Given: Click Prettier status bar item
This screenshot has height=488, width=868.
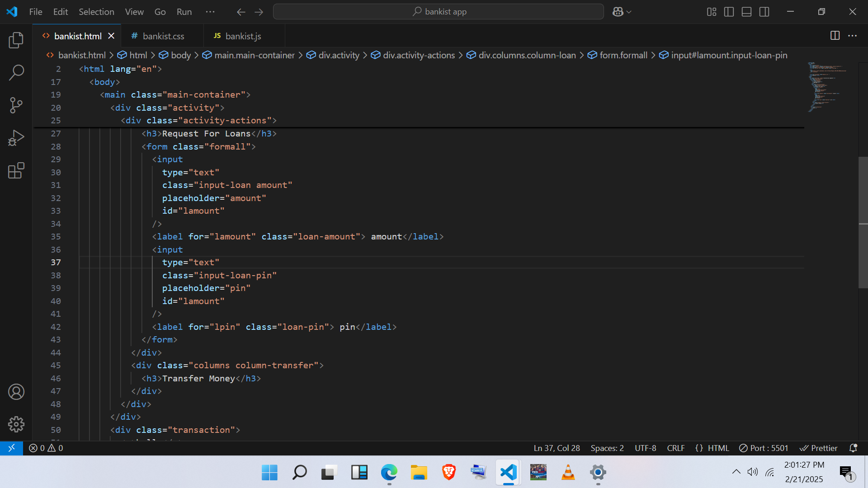Looking at the screenshot, I should click(x=819, y=448).
